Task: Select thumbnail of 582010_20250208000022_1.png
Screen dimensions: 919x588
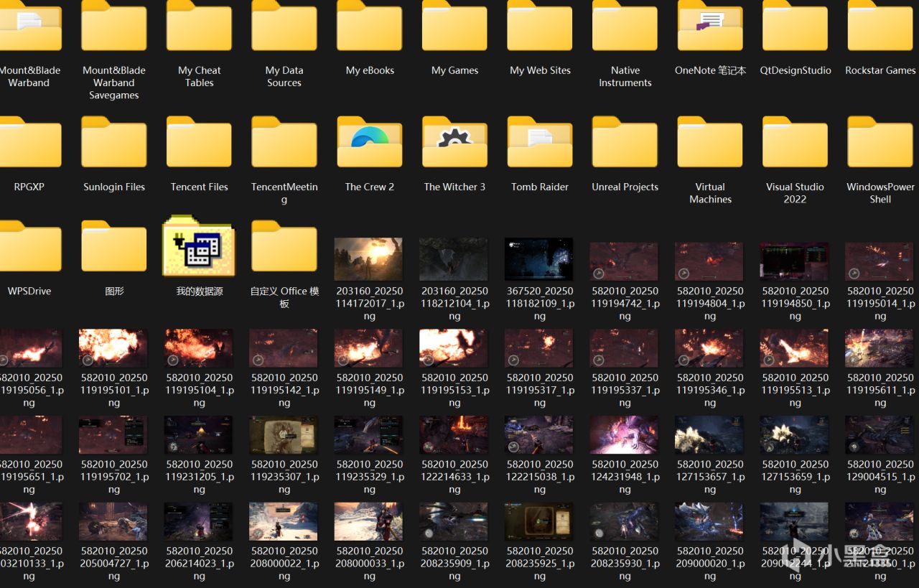Action: point(284,522)
